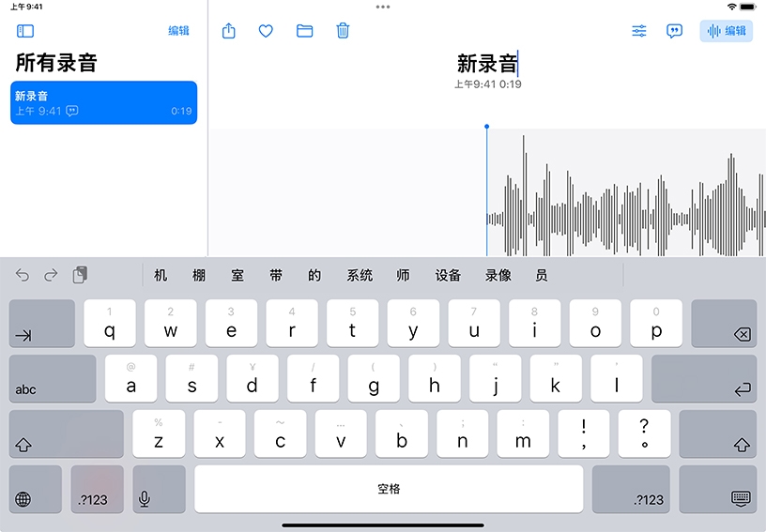Tap the playhead marker on waveform

(486, 127)
